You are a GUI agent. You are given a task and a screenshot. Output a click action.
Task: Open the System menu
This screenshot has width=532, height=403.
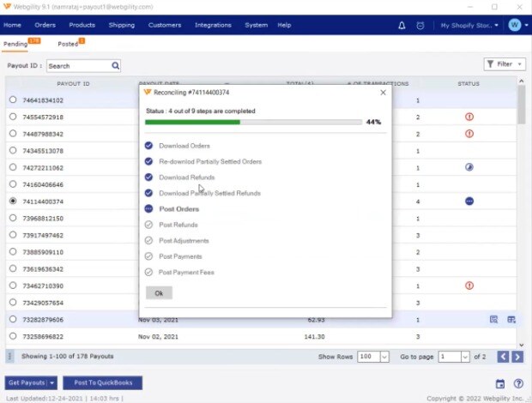tap(257, 25)
